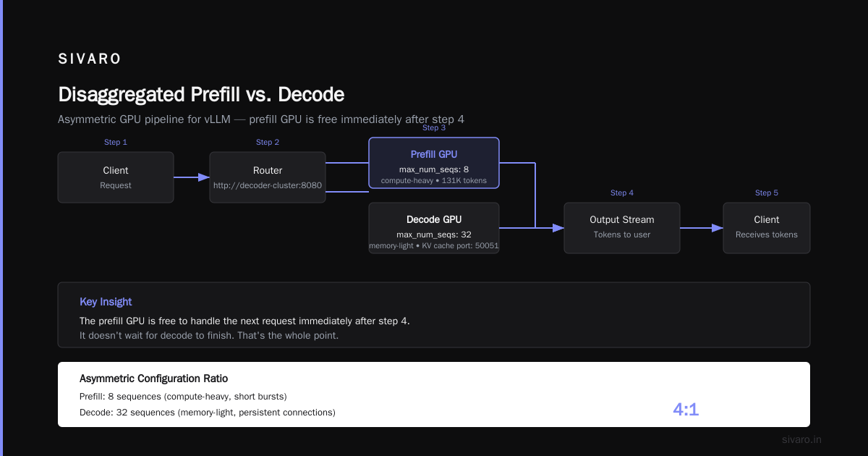Viewport: 868px width, 456px height.
Task: Click the Step 3 label
Action: 434,128
